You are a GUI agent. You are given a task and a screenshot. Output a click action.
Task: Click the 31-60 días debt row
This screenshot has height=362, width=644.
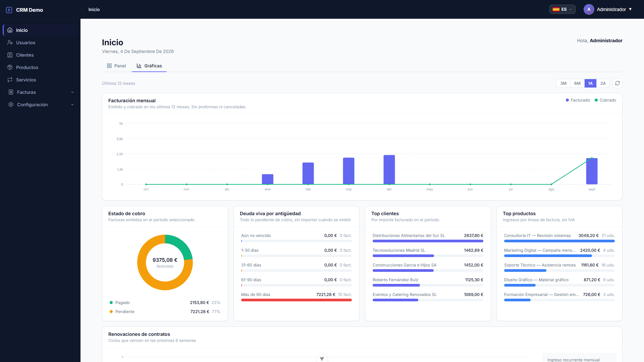296,267
